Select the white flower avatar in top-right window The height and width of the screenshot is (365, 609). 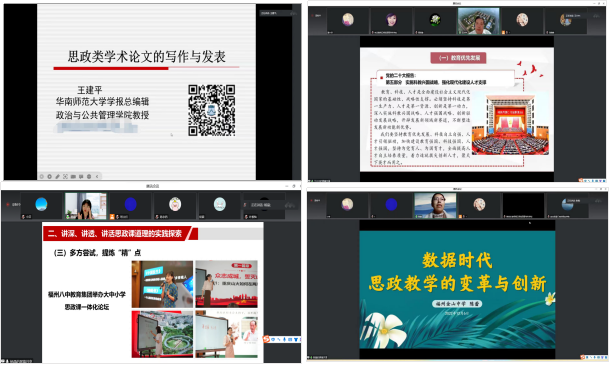pos(435,19)
